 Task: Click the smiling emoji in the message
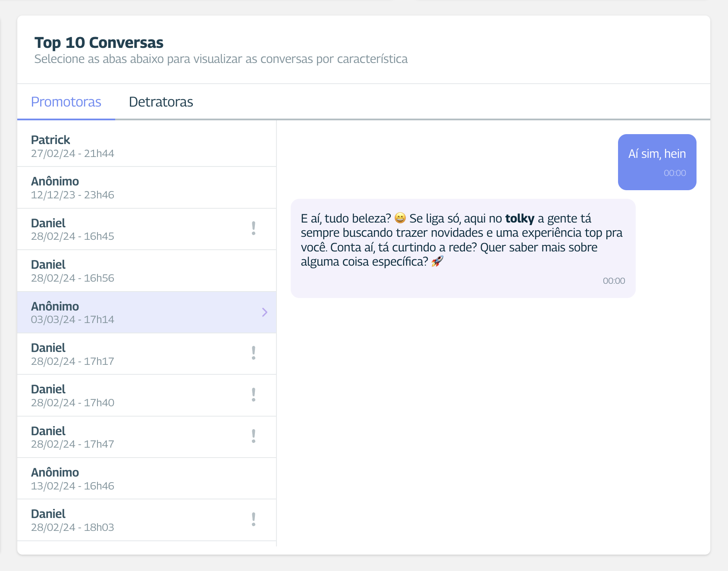click(x=400, y=218)
